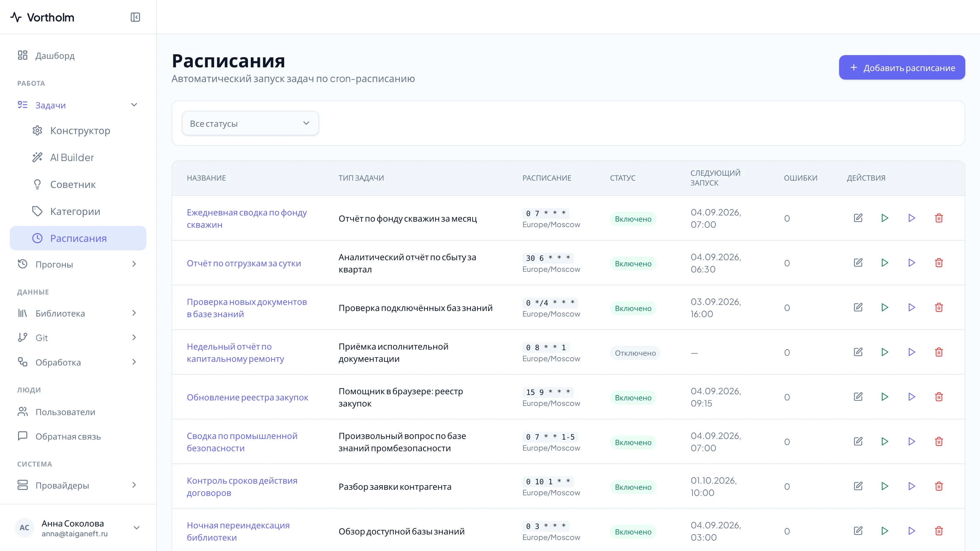Expand the Библиотека menu chevron
The width and height of the screenshot is (980, 551).
(x=134, y=313)
